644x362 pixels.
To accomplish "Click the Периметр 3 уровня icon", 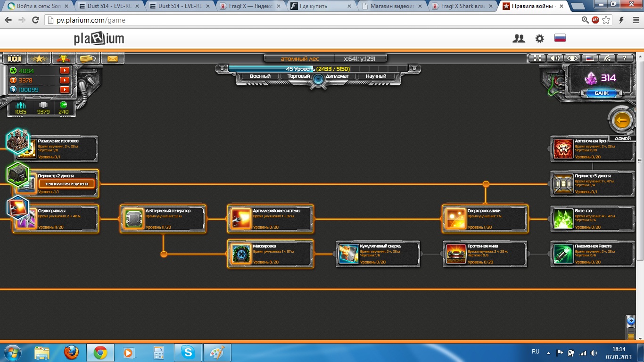I will tap(563, 184).
